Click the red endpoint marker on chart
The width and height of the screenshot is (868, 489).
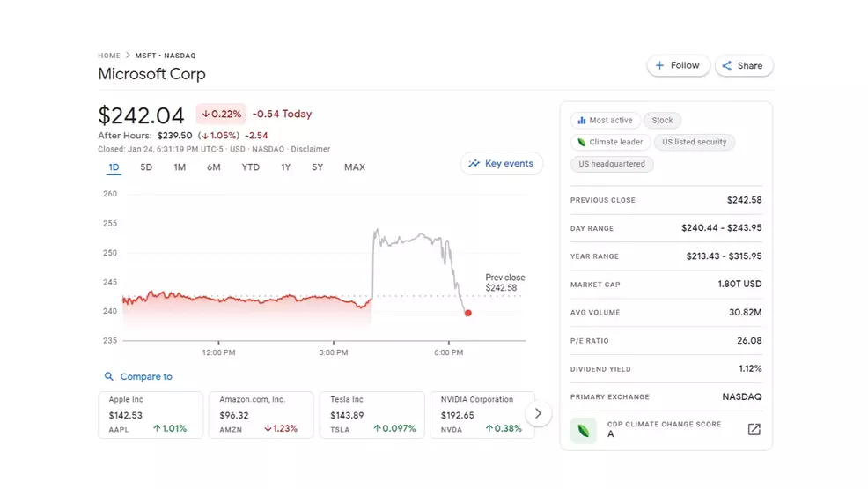[467, 313]
